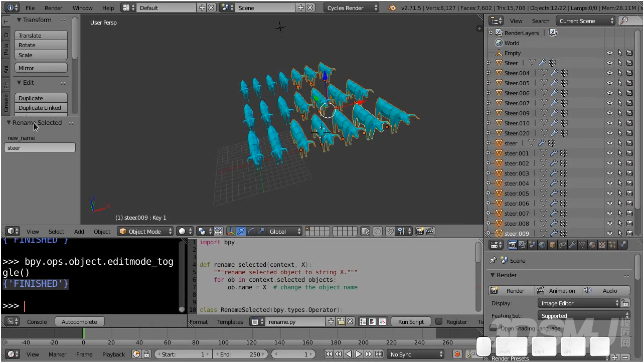Click the Rotate button
644x363 pixels.
click(x=41, y=45)
